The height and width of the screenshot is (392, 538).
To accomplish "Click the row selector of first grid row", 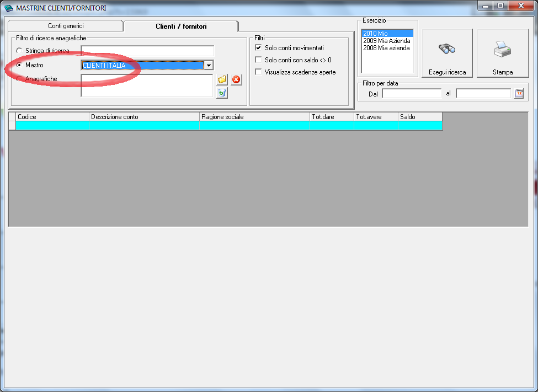I will coord(12,126).
